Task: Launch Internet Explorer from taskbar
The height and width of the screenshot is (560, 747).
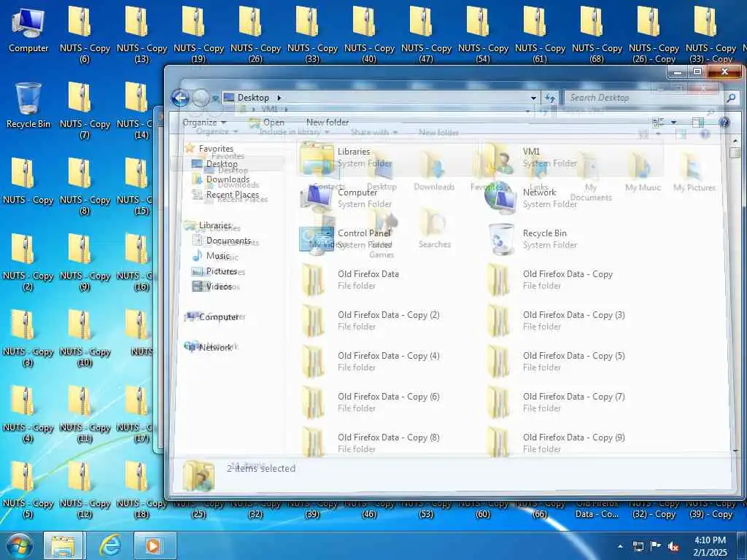Action: coord(109,545)
